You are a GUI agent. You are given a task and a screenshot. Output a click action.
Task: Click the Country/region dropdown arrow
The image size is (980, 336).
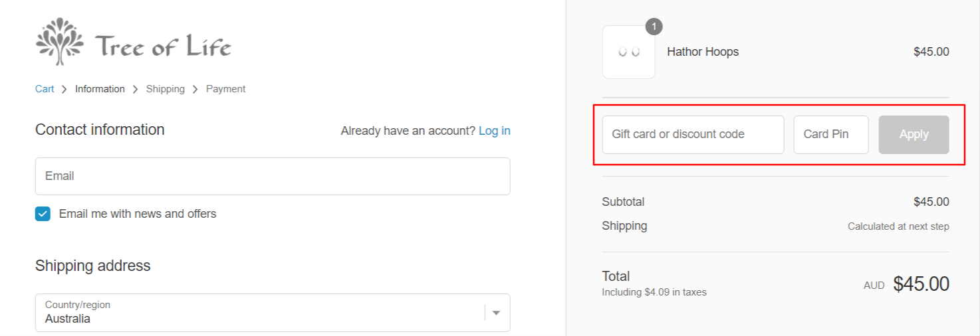(496, 313)
